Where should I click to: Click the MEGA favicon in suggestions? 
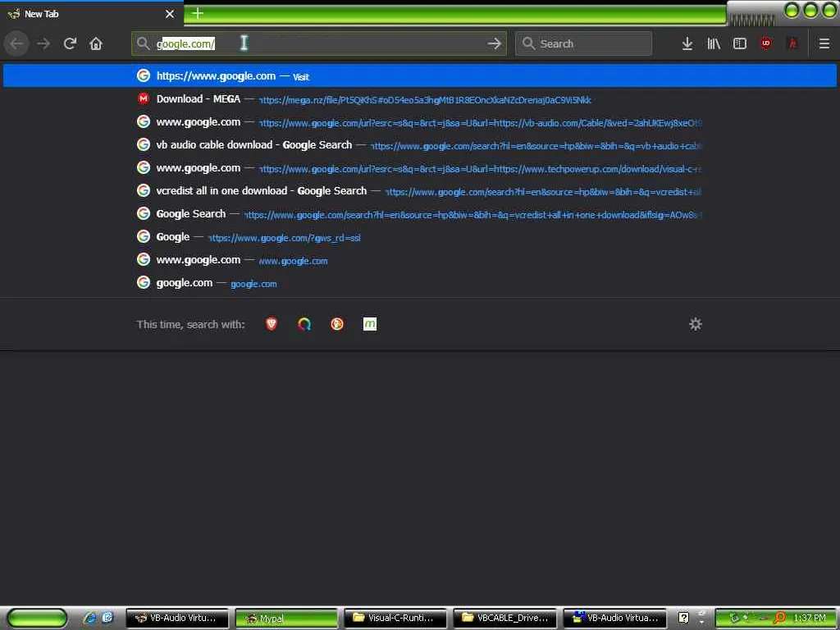click(143, 98)
